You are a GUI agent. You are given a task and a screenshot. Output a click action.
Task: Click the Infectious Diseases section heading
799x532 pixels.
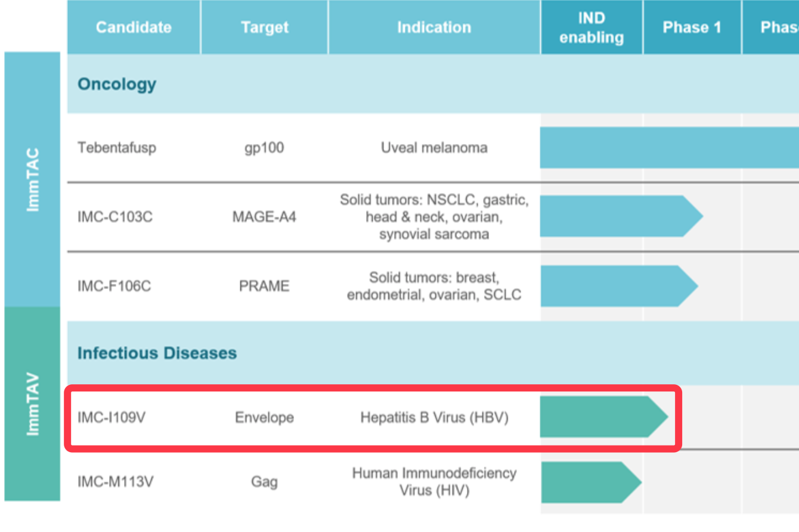click(x=157, y=353)
